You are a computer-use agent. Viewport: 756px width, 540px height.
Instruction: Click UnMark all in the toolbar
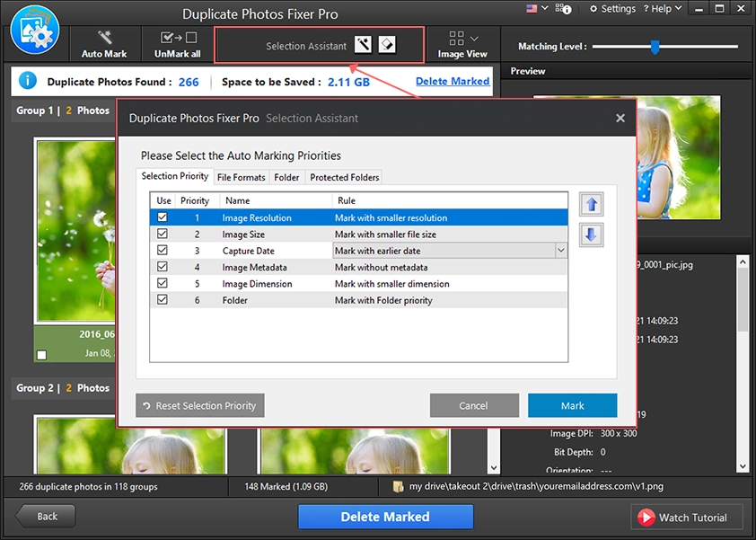(x=178, y=44)
